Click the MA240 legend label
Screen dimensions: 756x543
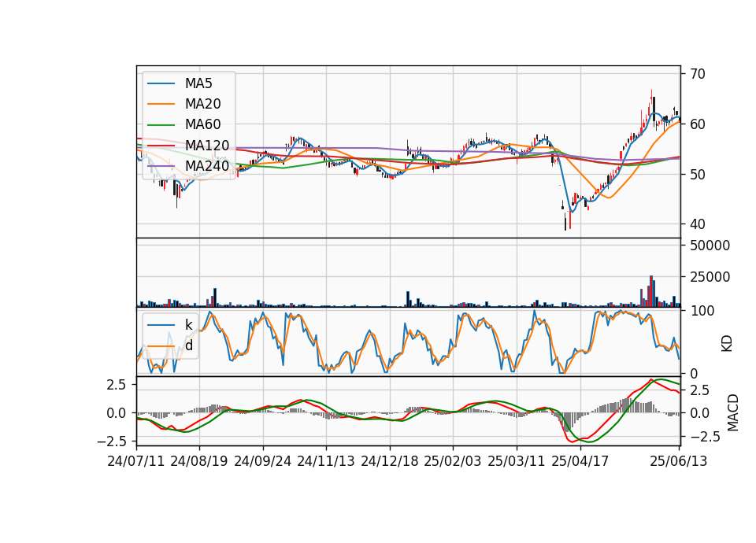coord(207,166)
